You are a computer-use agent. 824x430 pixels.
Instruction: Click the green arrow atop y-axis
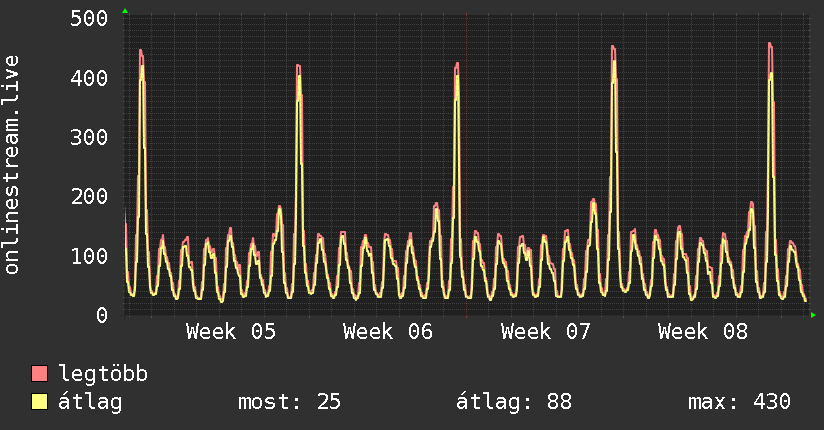125,11
